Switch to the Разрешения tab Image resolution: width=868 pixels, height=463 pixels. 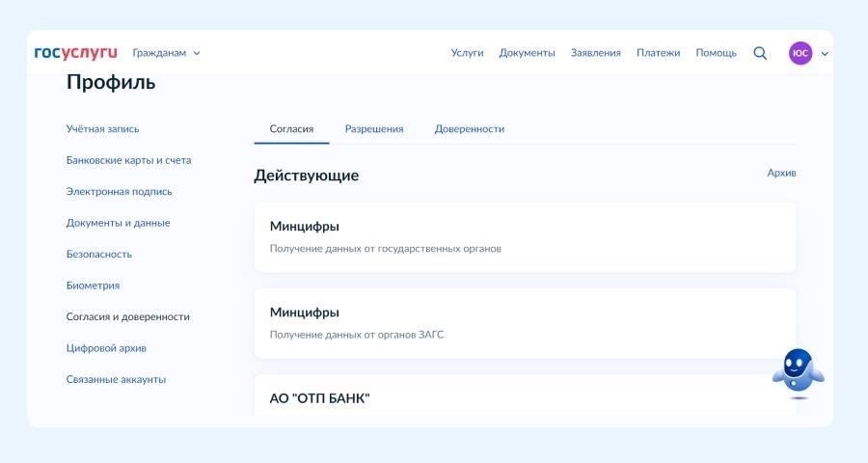click(374, 128)
